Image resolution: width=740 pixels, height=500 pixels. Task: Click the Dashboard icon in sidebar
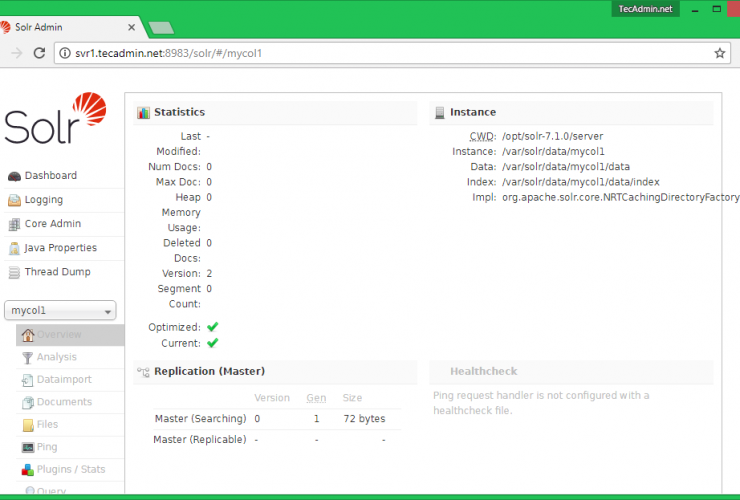coord(14,176)
